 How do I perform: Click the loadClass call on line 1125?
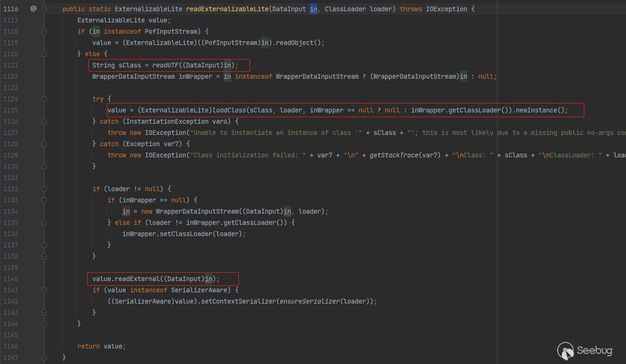(229, 110)
